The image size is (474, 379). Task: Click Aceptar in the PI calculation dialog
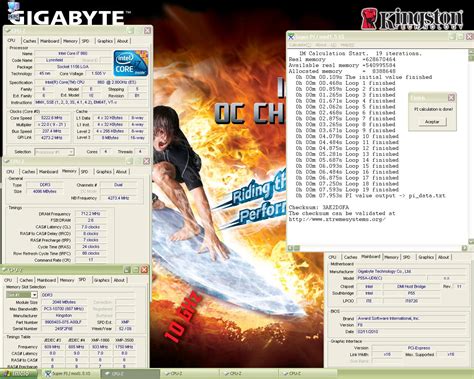432,122
